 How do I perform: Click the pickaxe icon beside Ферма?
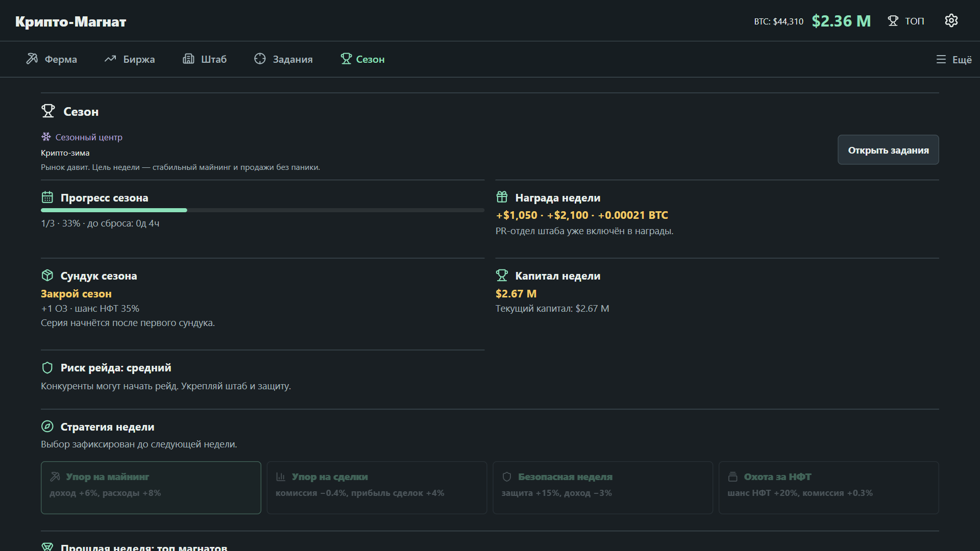[32, 59]
